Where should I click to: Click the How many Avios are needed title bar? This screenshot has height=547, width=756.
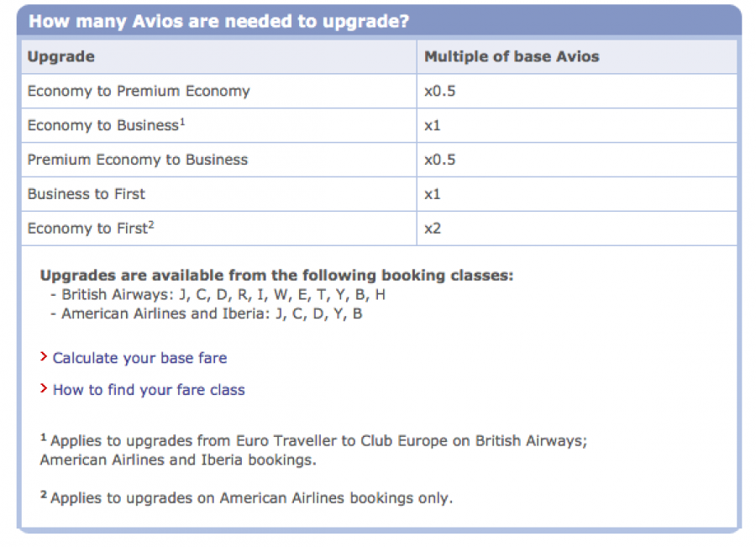pos(219,21)
